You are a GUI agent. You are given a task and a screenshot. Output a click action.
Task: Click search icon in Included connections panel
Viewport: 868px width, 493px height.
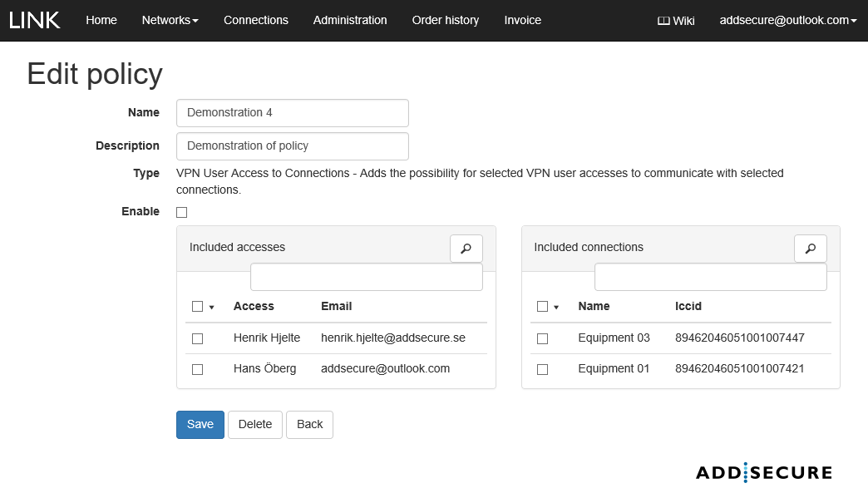[810, 248]
